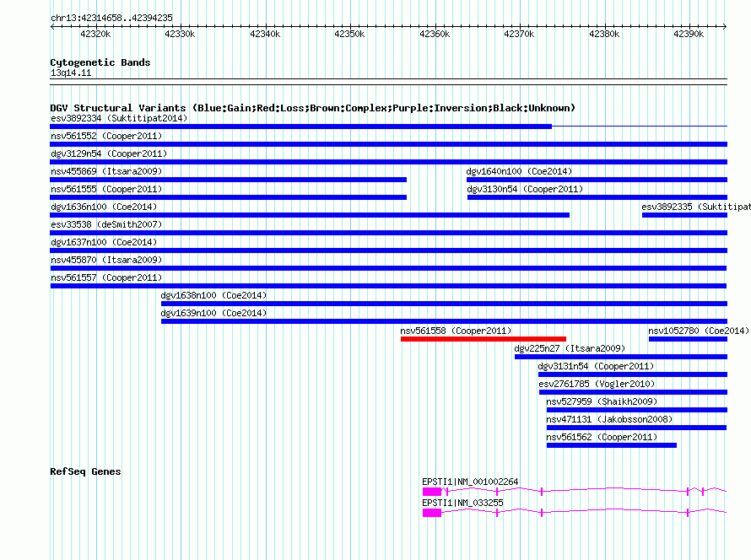
Task: Select the nsv561562 (Cooper2011) label
Action: click(602, 437)
